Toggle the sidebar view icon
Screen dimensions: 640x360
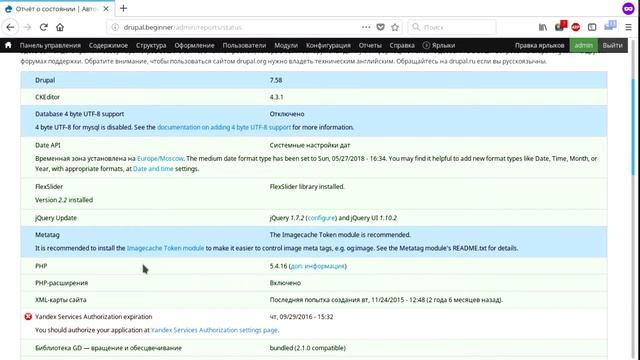(x=592, y=27)
